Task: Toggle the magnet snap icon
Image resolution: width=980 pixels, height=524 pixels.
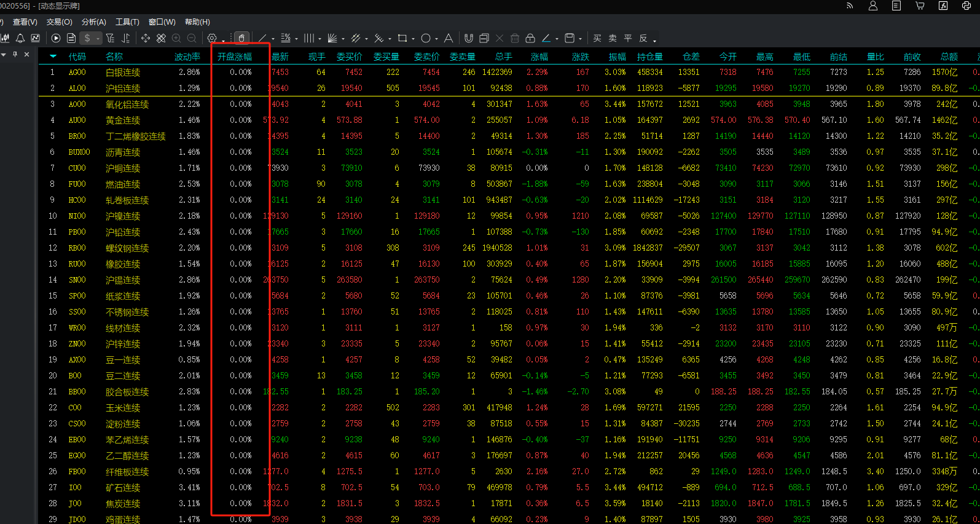Action: (469, 38)
